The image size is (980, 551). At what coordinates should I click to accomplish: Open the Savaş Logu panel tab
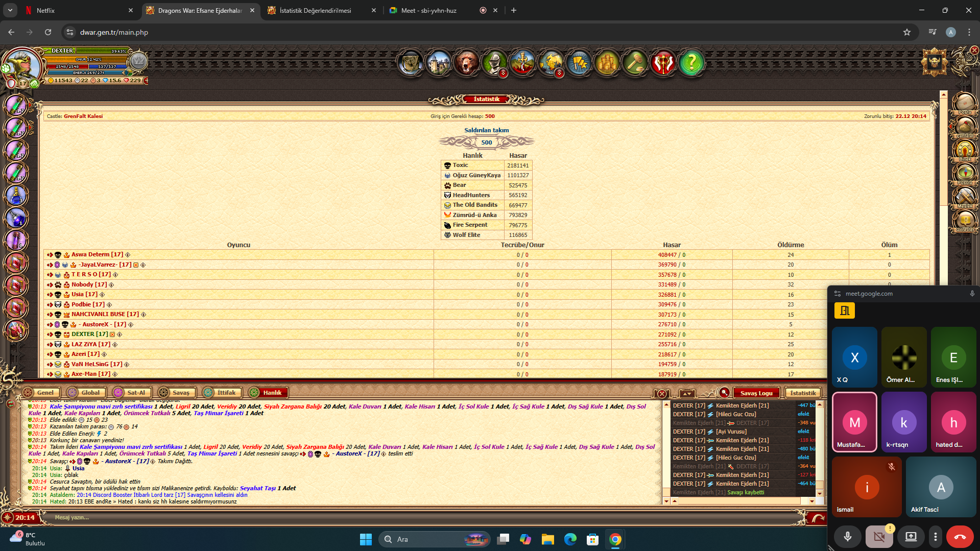point(756,393)
